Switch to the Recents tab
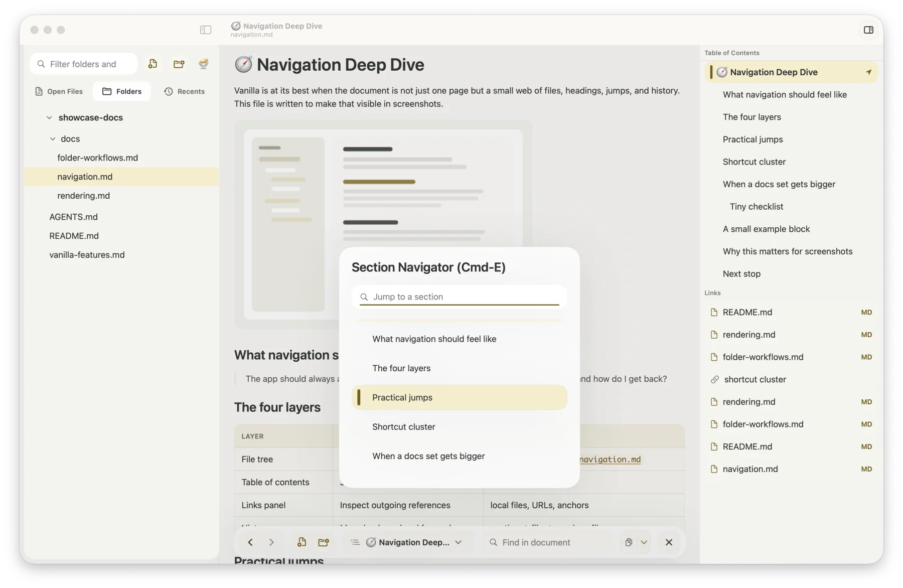903x588 pixels. [x=185, y=91]
